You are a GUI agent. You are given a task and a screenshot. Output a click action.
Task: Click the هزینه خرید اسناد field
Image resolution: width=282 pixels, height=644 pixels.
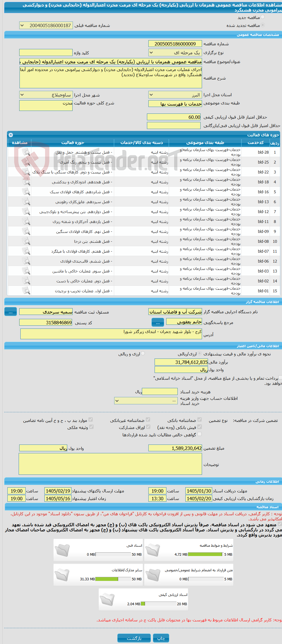click(x=160, y=392)
